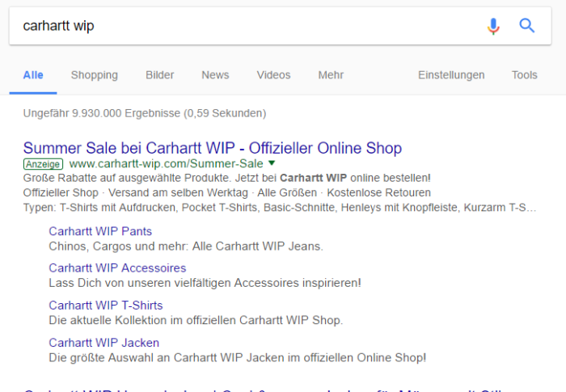Expand the green dropdown arrow beside ad URL
Screen dimensions: 566x392
tap(272, 163)
